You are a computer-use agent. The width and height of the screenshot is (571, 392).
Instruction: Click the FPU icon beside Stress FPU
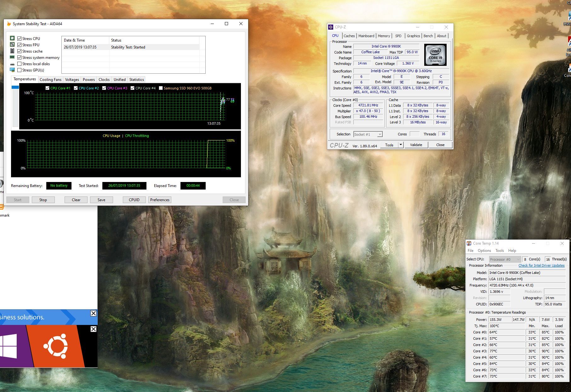click(x=12, y=45)
